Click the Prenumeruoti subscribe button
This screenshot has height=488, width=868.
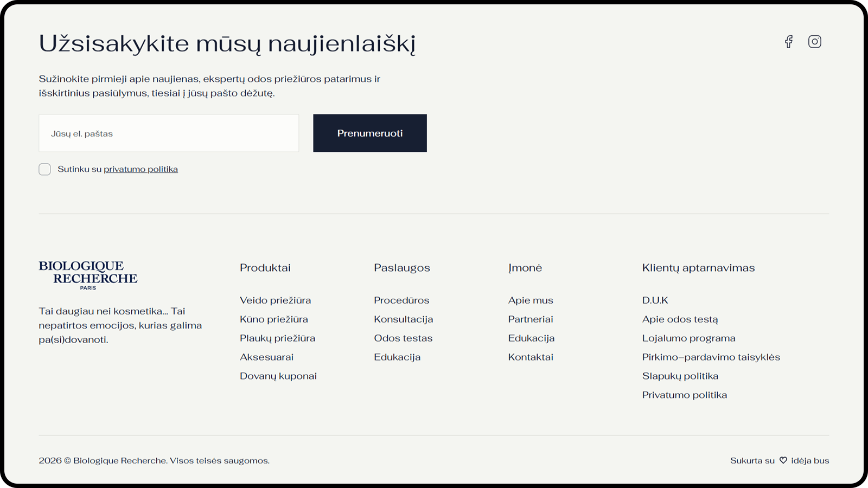[x=370, y=133]
